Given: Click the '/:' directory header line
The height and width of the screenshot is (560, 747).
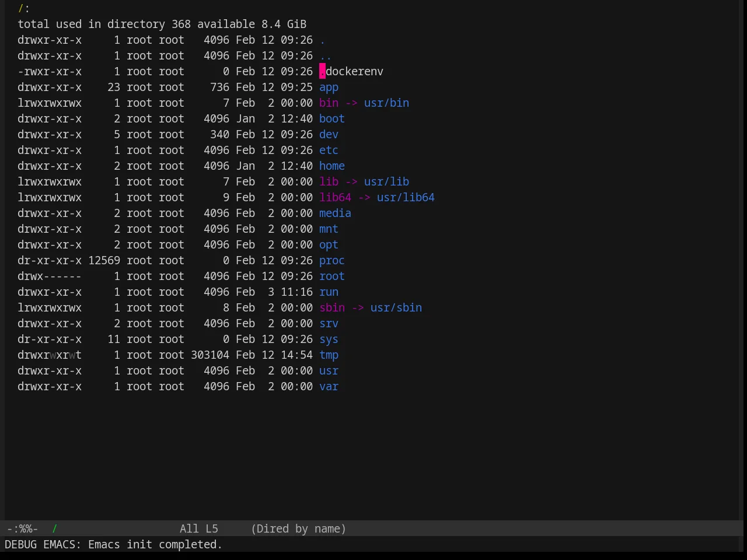Looking at the screenshot, I should point(24,9).
